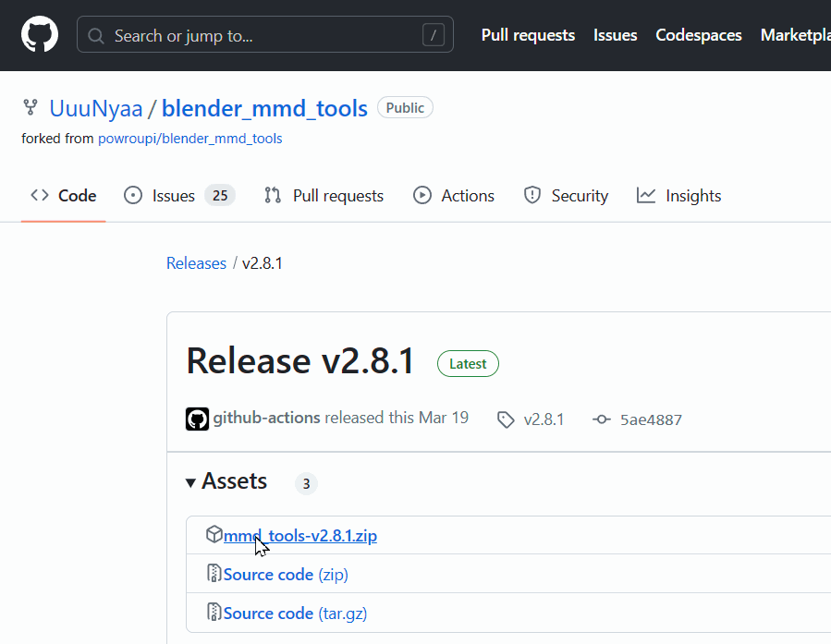Open the v2.8.1 tag link
The width and height of the screenshot is (831, 644).
[544, 419]
